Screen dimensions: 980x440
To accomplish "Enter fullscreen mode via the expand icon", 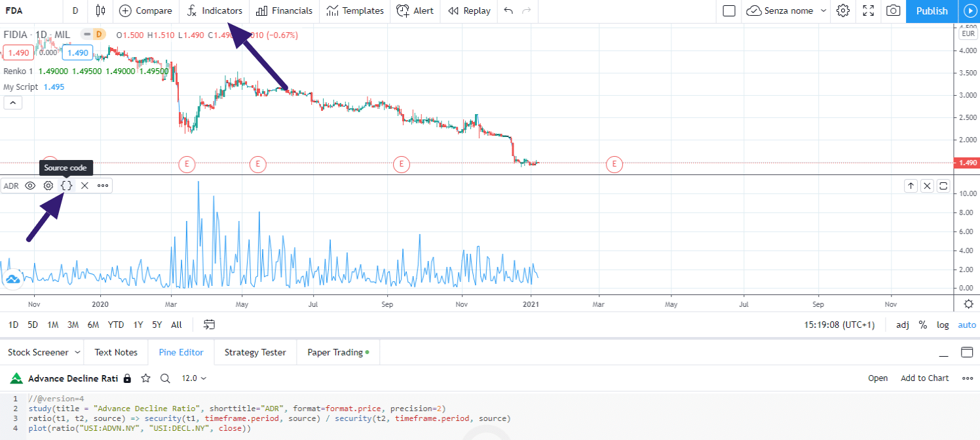I will (x=868, y=10).
